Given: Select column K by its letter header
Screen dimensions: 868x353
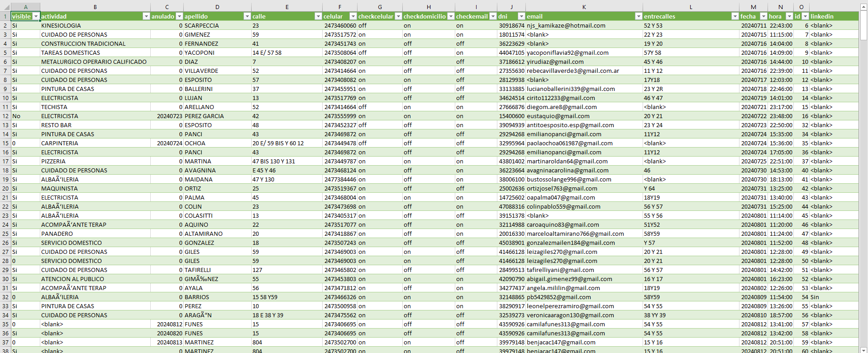Looking at the screenshot, I should [584, 7].
